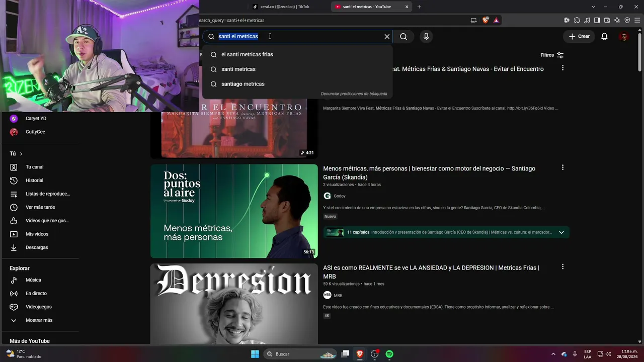Click the install app icon in address bar

[x=473, y=20]
